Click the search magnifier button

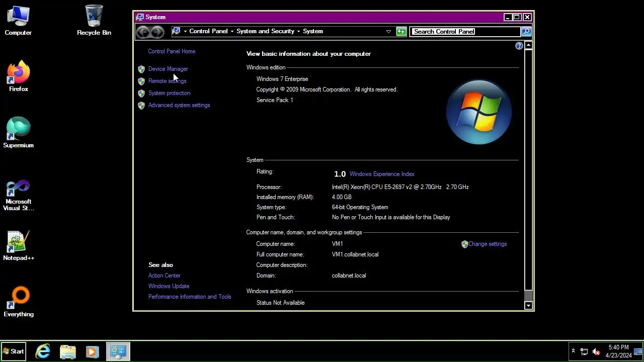coord(526,32)
